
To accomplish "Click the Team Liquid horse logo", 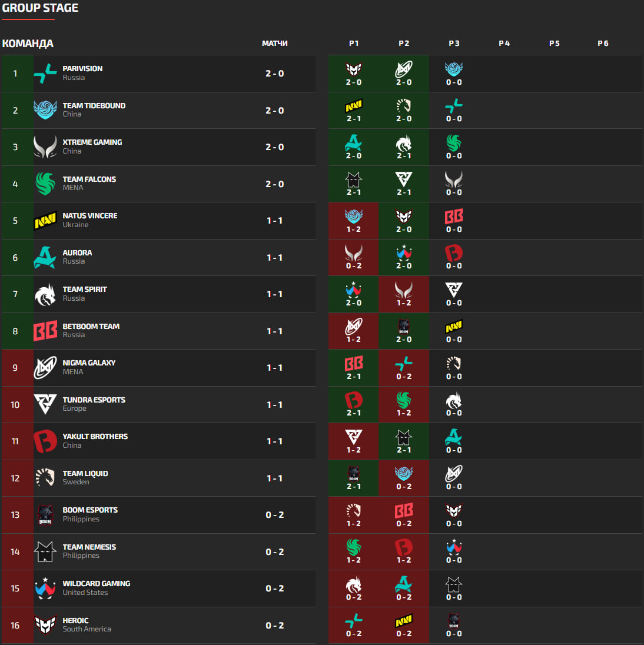I will coord(45,478).
